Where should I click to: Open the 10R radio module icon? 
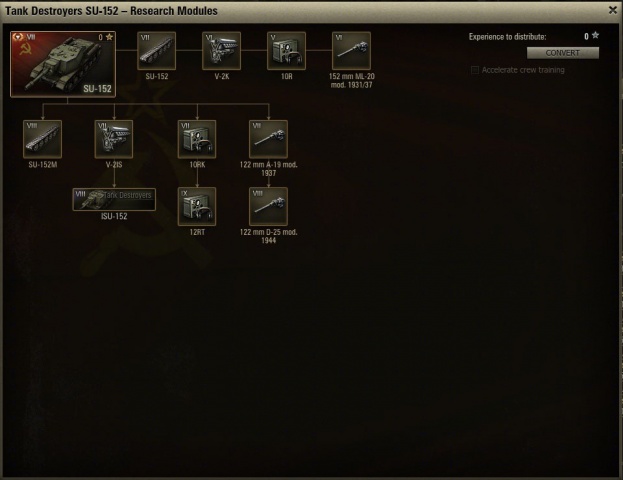(286, 51)
